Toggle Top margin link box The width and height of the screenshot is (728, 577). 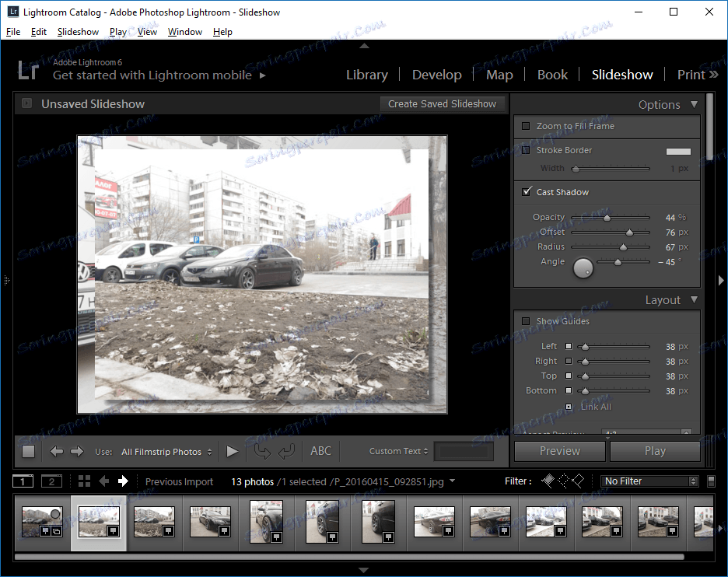569,376
